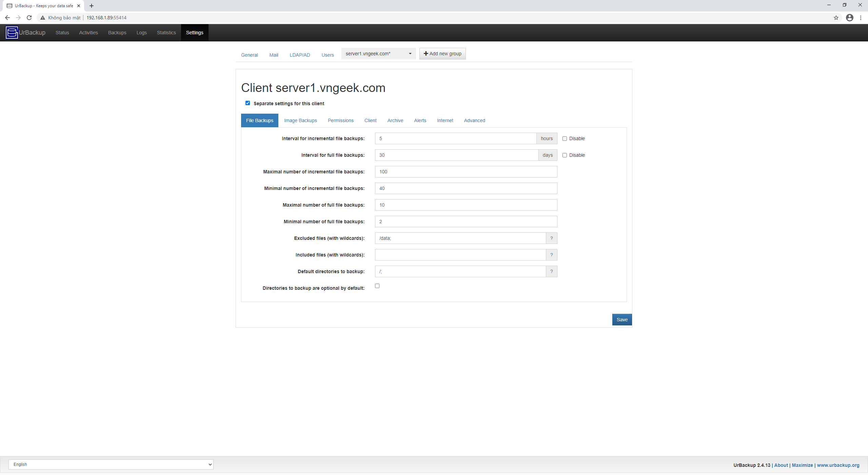Open the Permissions tab
This screenshot has width=868, height=475.
340,120
